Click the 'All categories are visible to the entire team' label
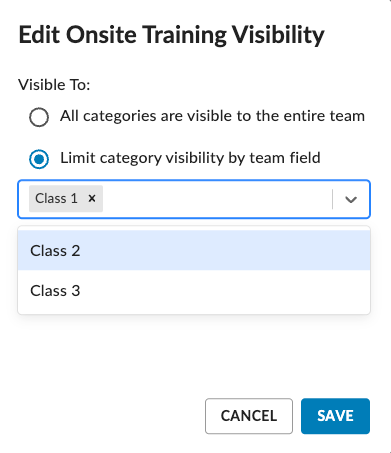 (x=212, y=116)
